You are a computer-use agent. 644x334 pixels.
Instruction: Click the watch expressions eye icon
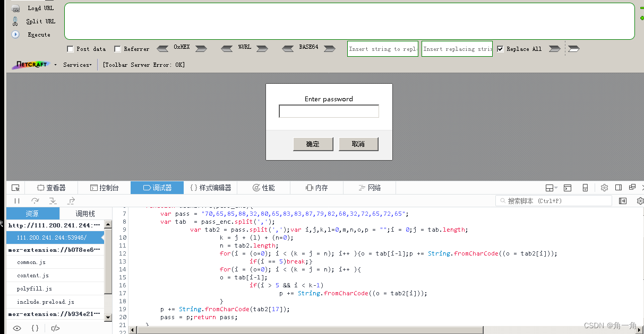pyautogui.click(x=16, y=328)
